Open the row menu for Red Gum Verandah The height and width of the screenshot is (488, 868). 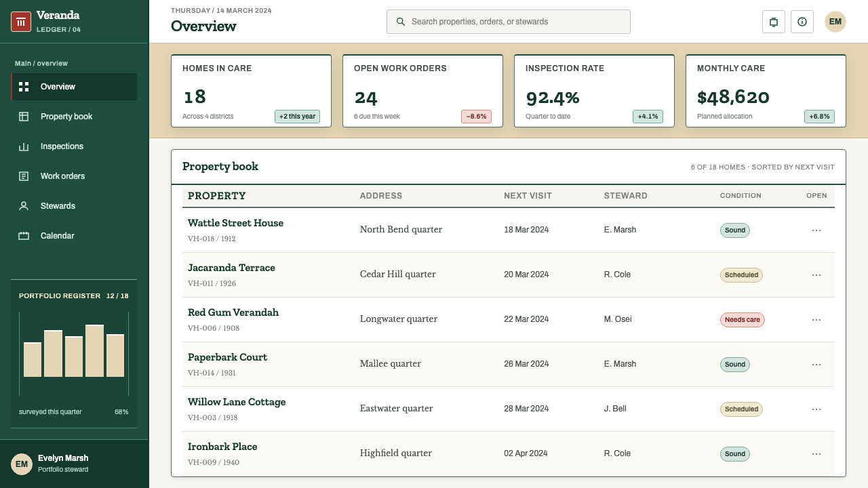click(x=816, y=320)
